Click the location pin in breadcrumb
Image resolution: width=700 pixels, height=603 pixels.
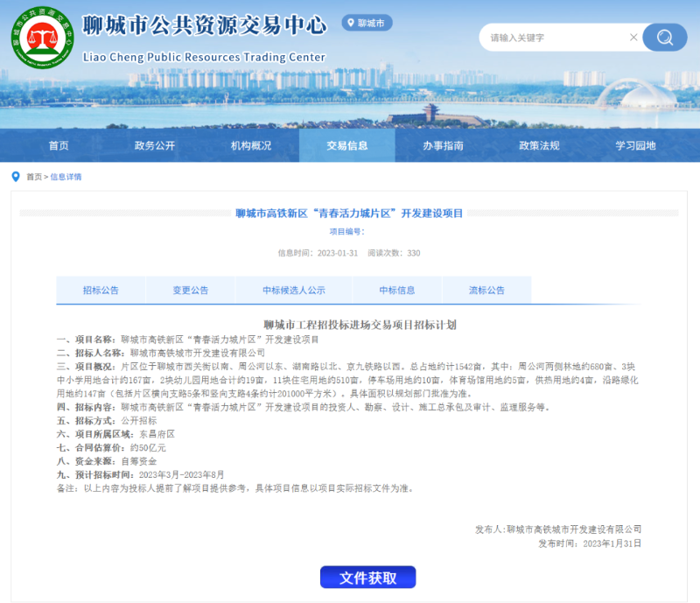15,177
